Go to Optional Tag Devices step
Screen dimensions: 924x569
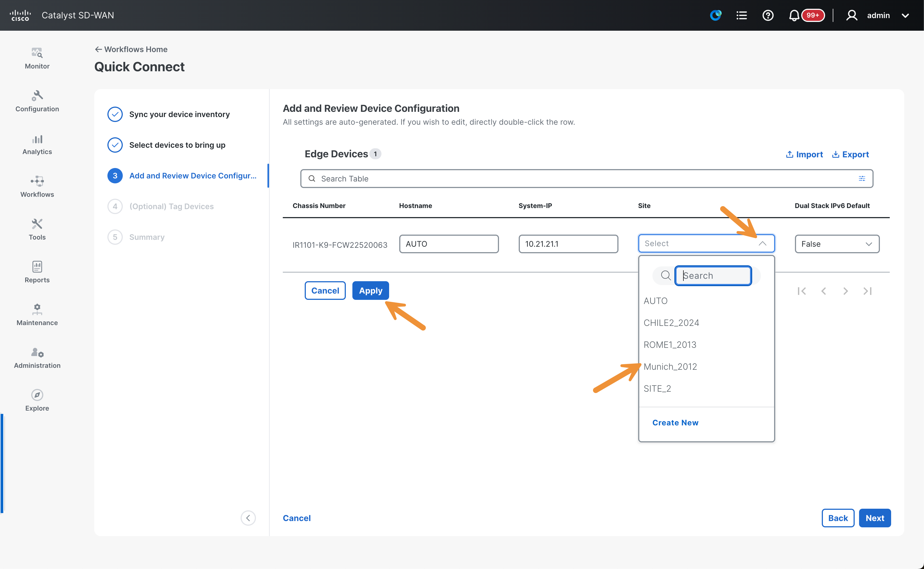[x=161, y=206]
